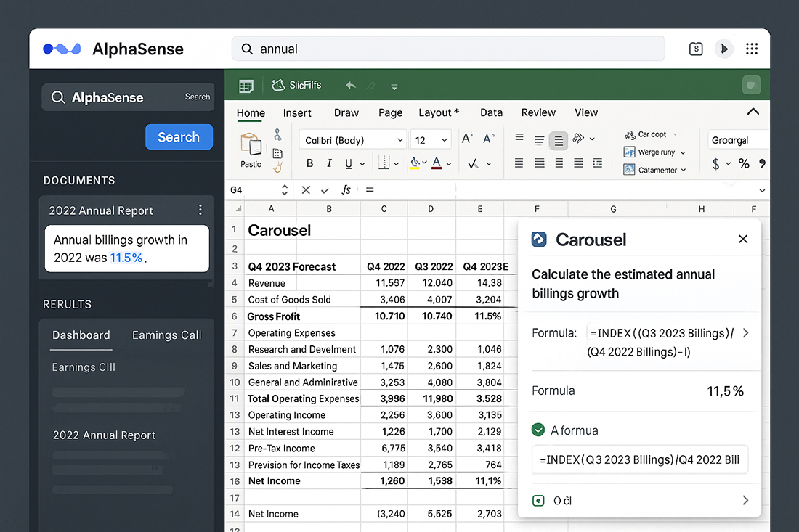
Task: Open the font size 12 dropdown
Action: coord(431,140)
